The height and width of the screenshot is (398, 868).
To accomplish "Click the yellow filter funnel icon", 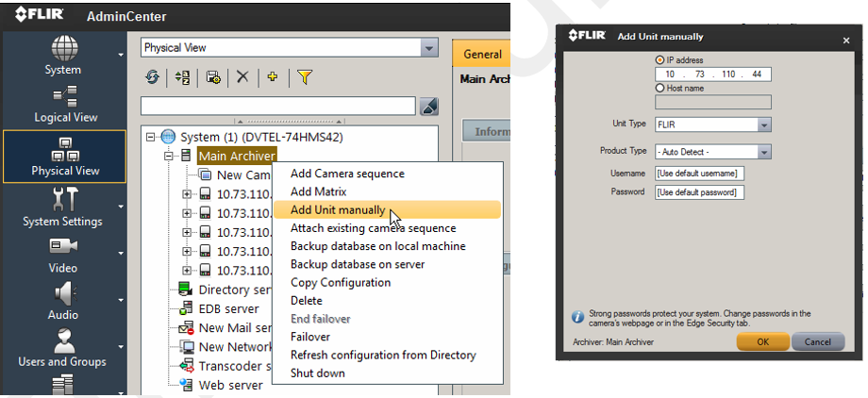I will tap(304, 77).
